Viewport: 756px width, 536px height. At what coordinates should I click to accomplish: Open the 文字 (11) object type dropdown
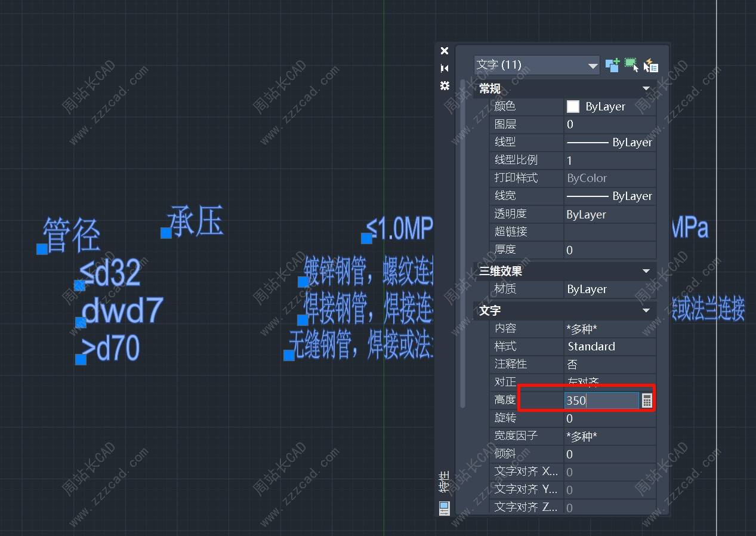tap(593, 66)
